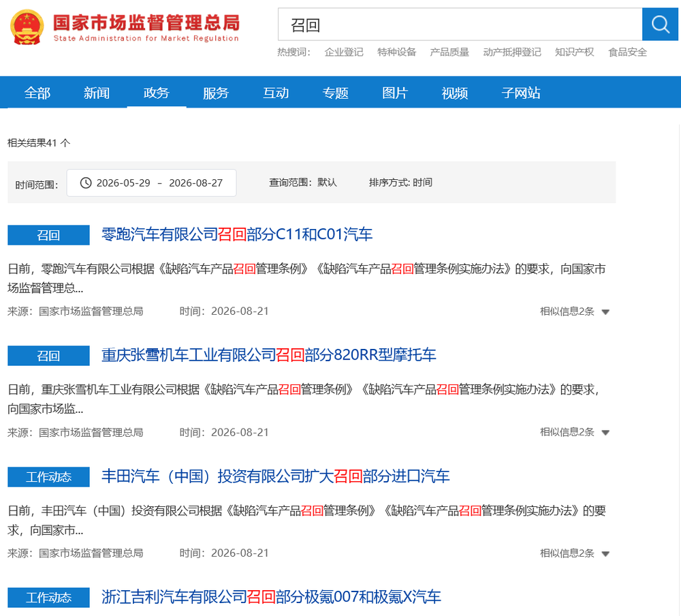This screenshot has height=616, width=681.
Task: Open the 全部 tab
Action: click(x=37, y=93)
